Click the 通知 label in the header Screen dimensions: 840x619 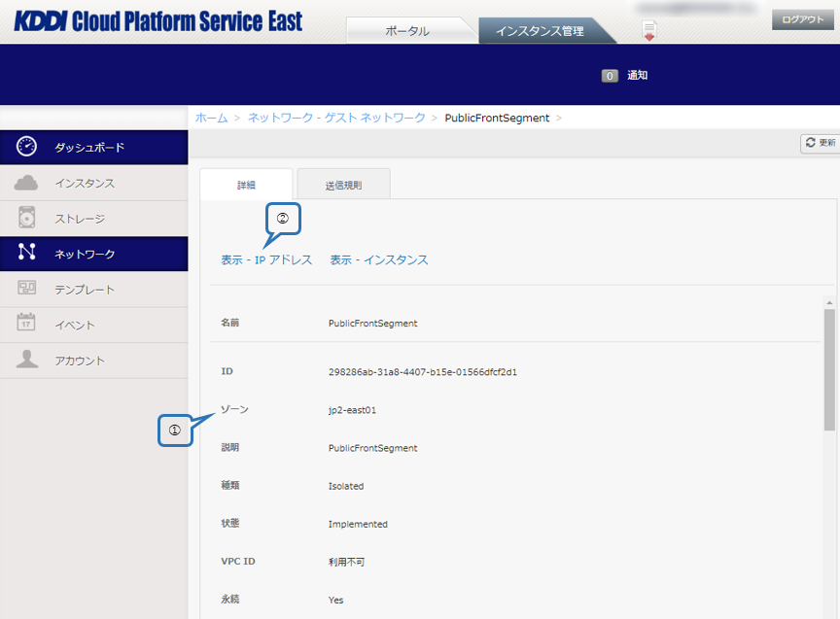[637, 76]
